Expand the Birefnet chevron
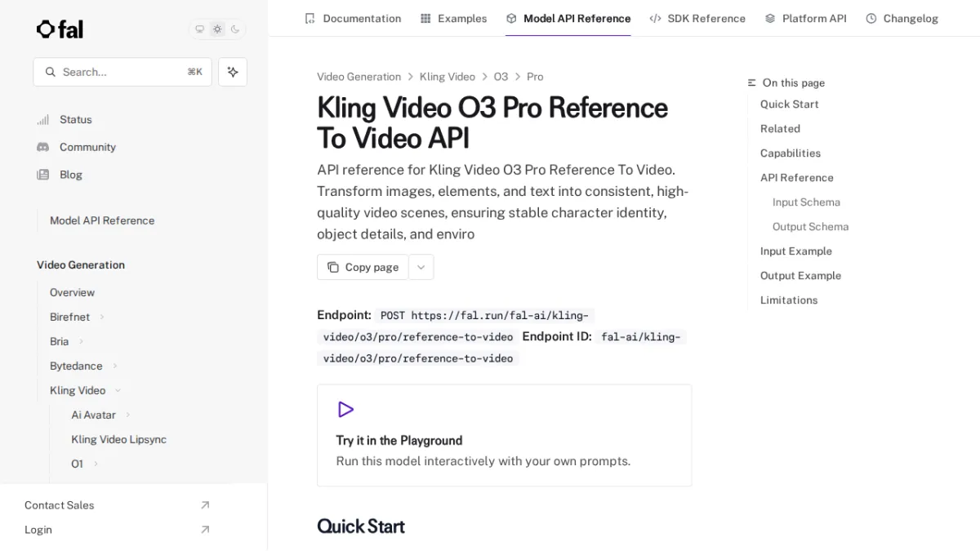The width and height of the screenshot is (980, 551). point(102,317)
